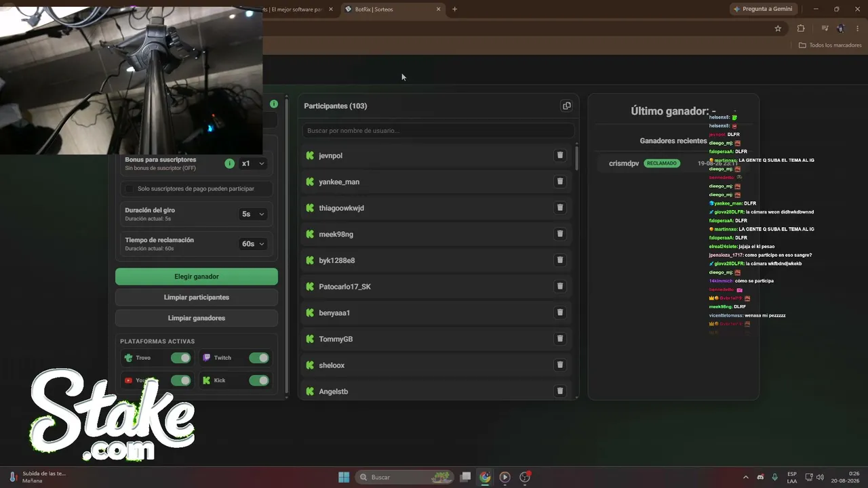Image resolution: width=868 pixels, height=488 pixels.
Task: Toggle Trovo platform switch
Action: 180,358
